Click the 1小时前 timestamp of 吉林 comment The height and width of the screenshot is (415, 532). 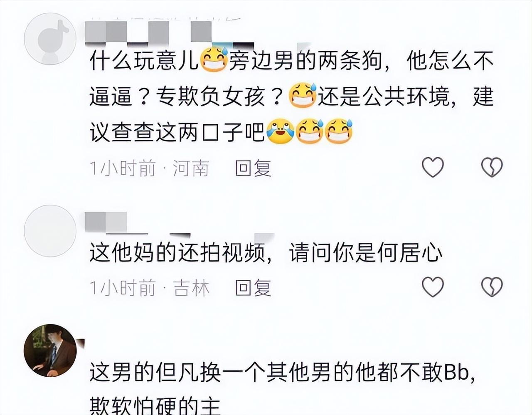[x=123, y=287]
